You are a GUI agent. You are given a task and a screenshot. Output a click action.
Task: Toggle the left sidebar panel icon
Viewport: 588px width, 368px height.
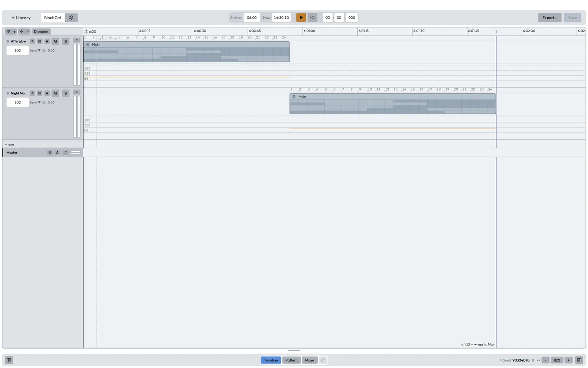tap(9, 360)
